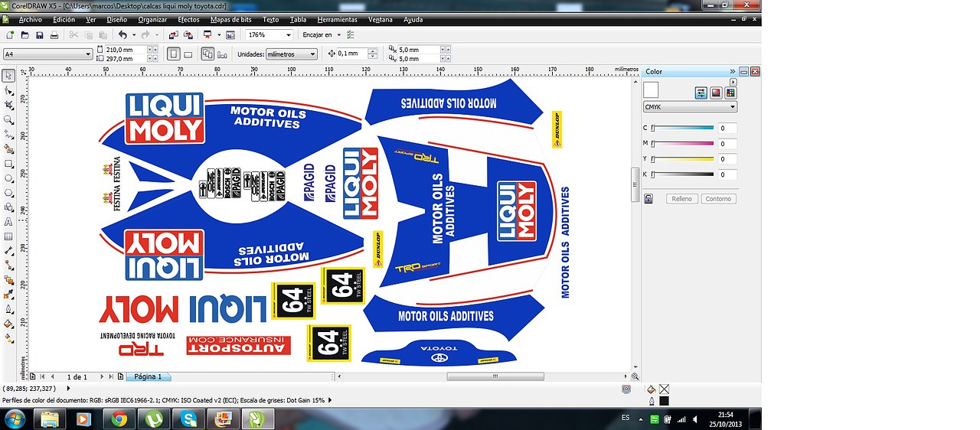Screen dimensions: 980x430
Task: Open the Edición menu
Action: pyautogui.click(x=64, y=19)
